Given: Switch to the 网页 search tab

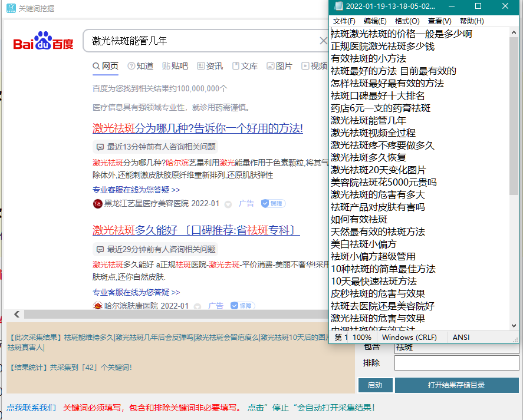Looking at the screenshot, I should coord(106,66).
